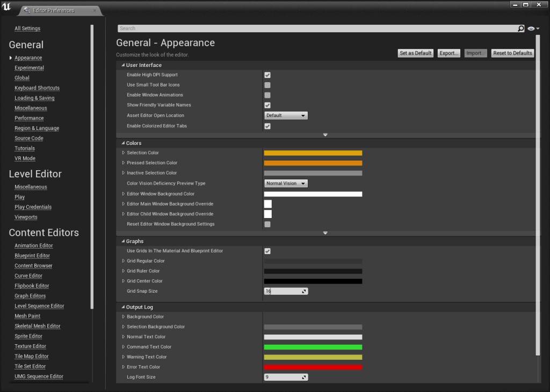Toggle Use Grids In Material And Blueprint Editor
This screenshot has height=392, width=550.
(x=267, y=251)
